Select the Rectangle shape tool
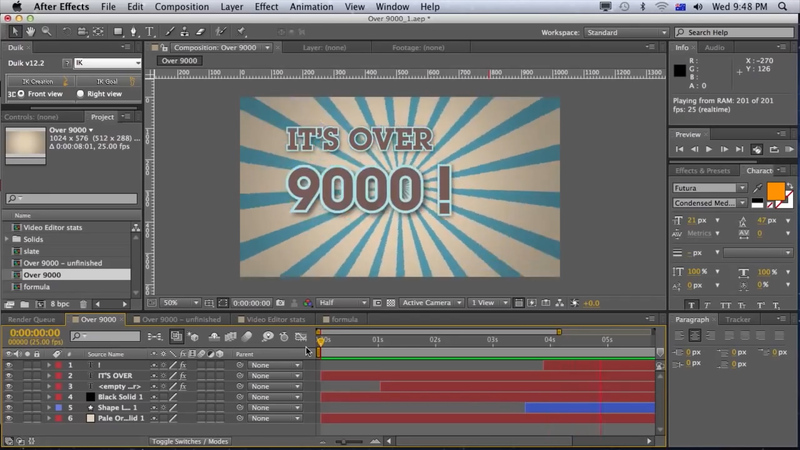This screenshot has height=450, width=800. coord(118,32)
